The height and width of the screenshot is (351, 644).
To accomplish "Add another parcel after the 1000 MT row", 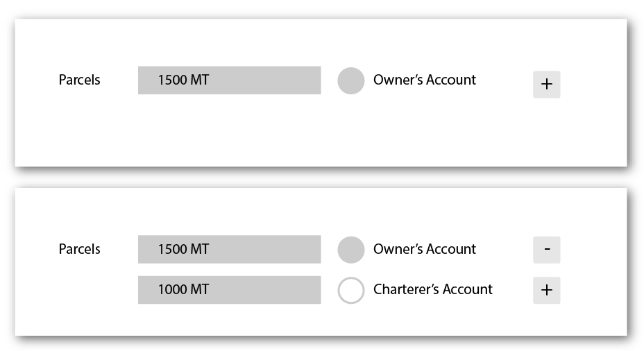I will click(x=546, y=290).
